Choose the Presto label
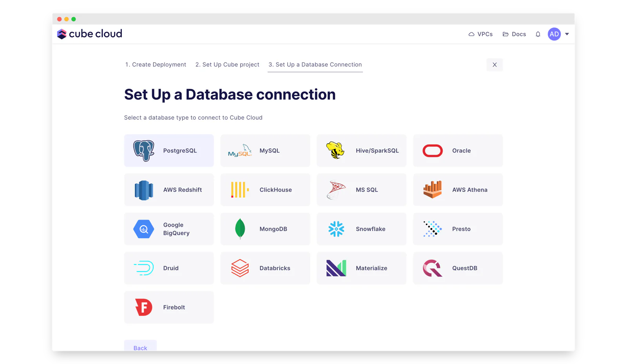This screenshot has height=364, width=627. point(461,229)
